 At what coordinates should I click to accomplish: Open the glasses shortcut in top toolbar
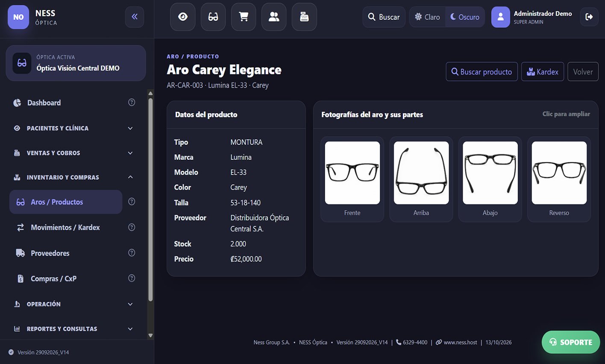pyautogui.click(x=213, y=17)
